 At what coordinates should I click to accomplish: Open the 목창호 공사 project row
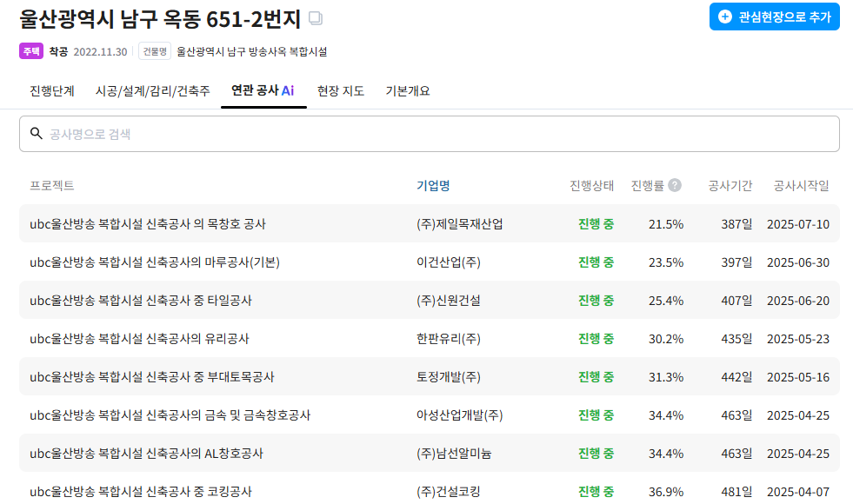point(148,224)
